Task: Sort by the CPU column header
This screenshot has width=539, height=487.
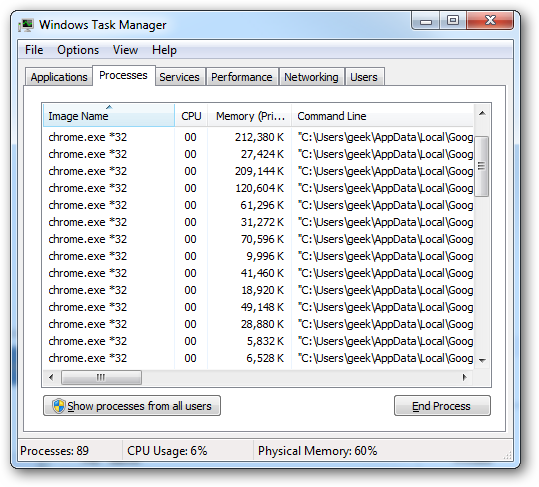Action: [x=191, y=116]
